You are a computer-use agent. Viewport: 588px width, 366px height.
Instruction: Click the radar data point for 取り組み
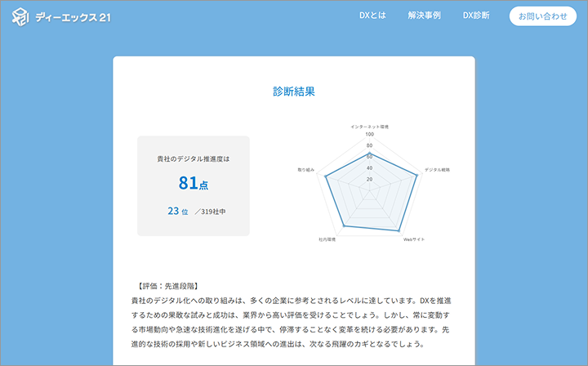(326, 177)
